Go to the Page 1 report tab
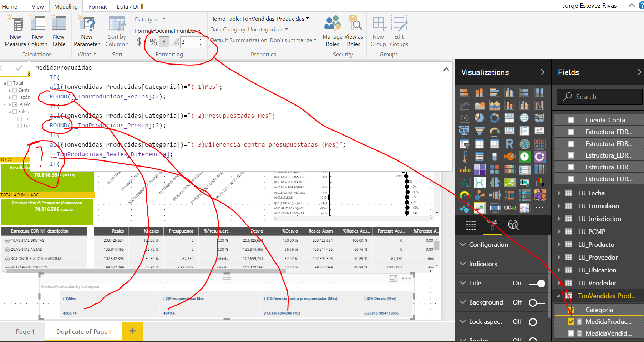 coord(25,332)
